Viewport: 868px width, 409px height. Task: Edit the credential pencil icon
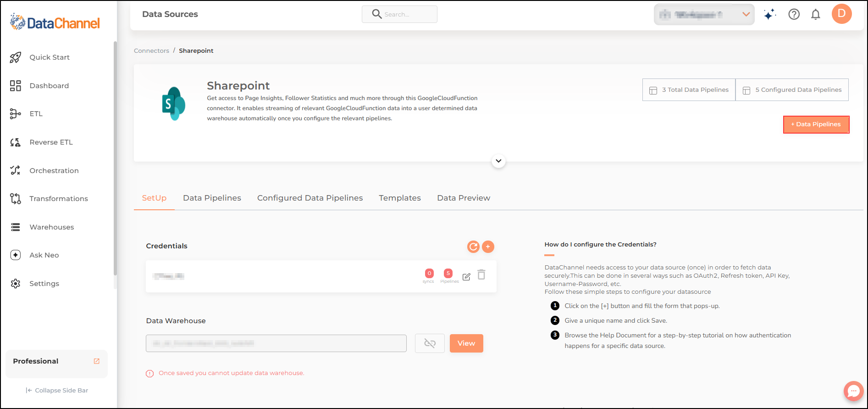(466, 277)
